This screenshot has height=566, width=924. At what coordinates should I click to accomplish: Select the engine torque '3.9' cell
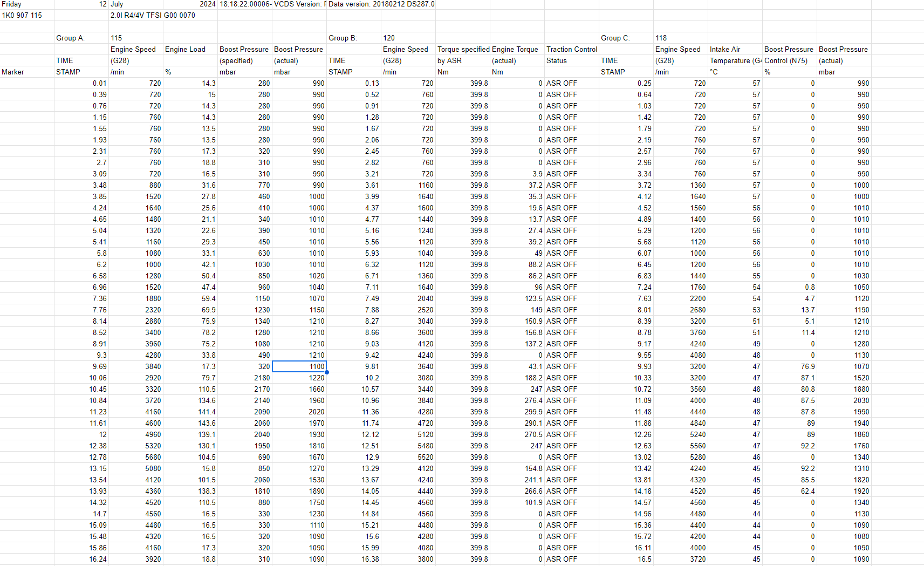tap(517, 174)
